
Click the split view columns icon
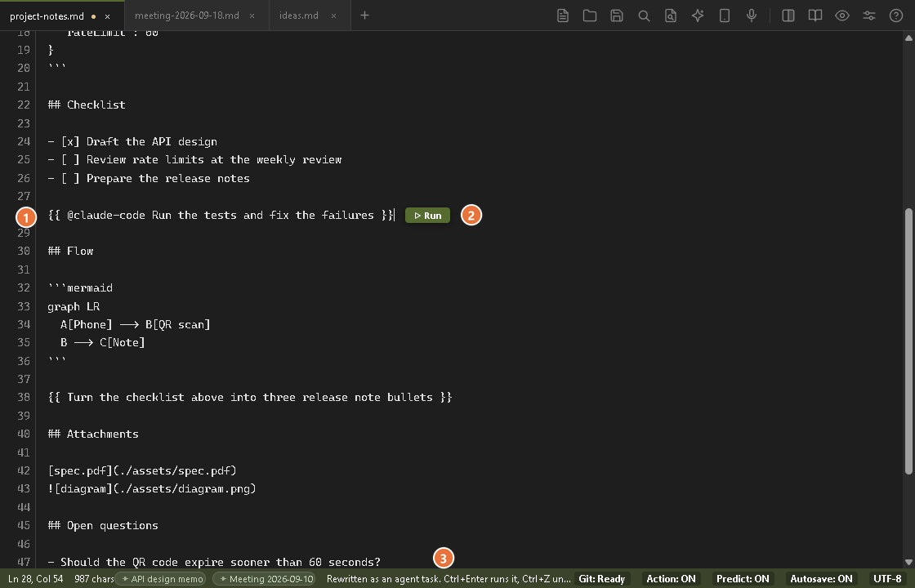click(x=788, y=16)
